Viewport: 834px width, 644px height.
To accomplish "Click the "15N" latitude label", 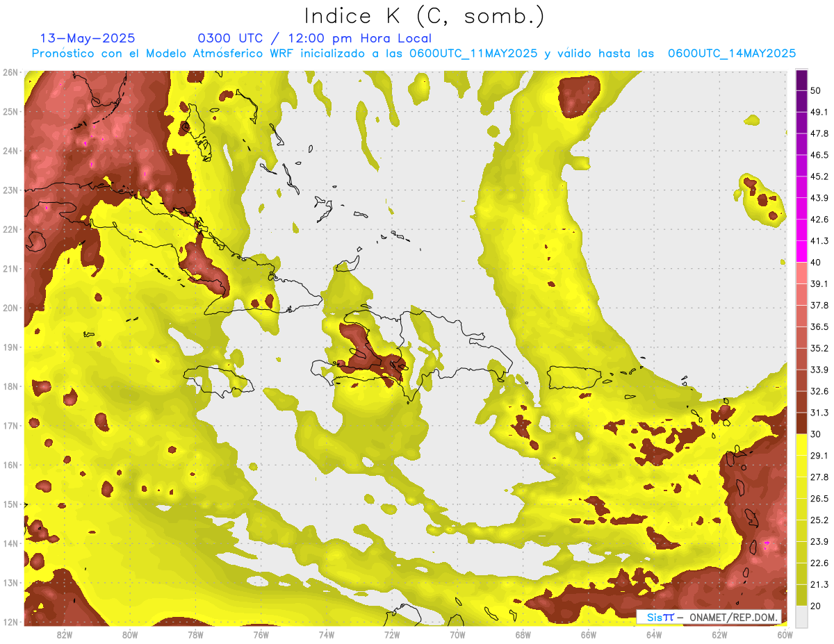I will [x=10, y=504].
